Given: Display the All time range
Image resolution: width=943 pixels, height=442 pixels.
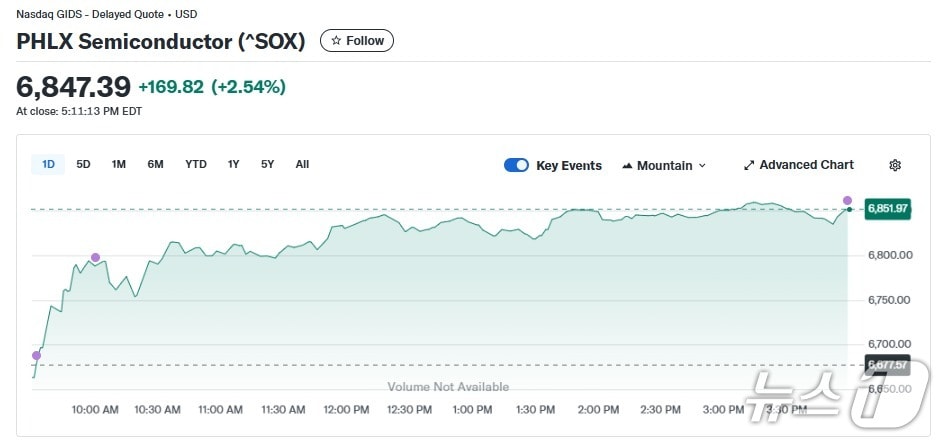Looking at the screenshot, I should tap(302, 164).
